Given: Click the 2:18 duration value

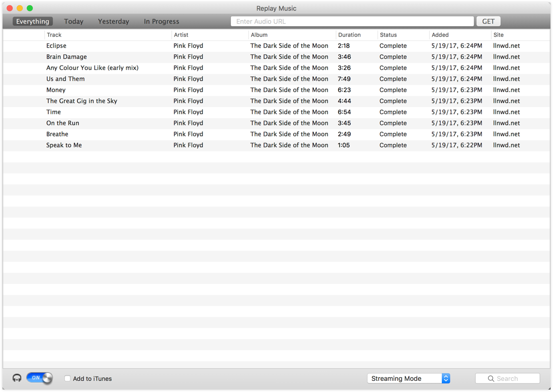Looking at the screenshot, I should [x=343, y=46].
